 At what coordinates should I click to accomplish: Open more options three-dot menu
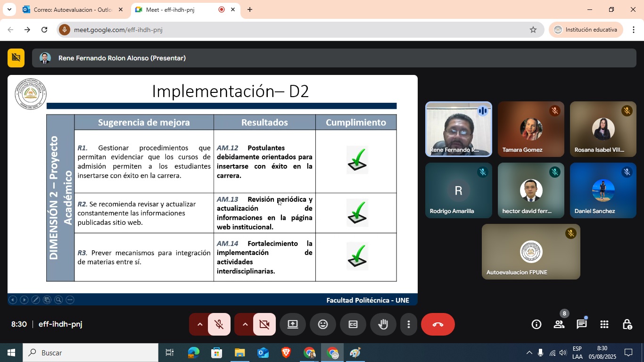[x=408, y=324]
